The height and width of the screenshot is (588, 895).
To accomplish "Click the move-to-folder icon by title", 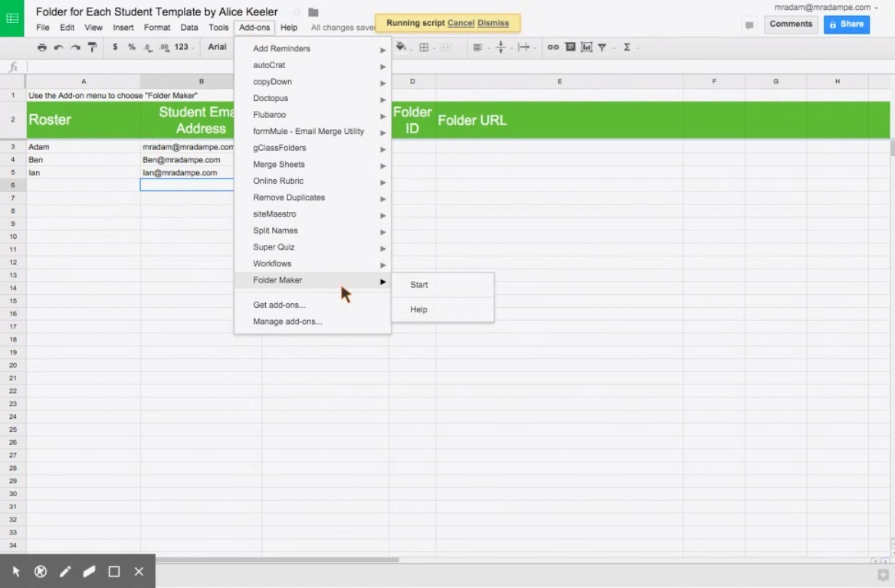I will [313, 12].
